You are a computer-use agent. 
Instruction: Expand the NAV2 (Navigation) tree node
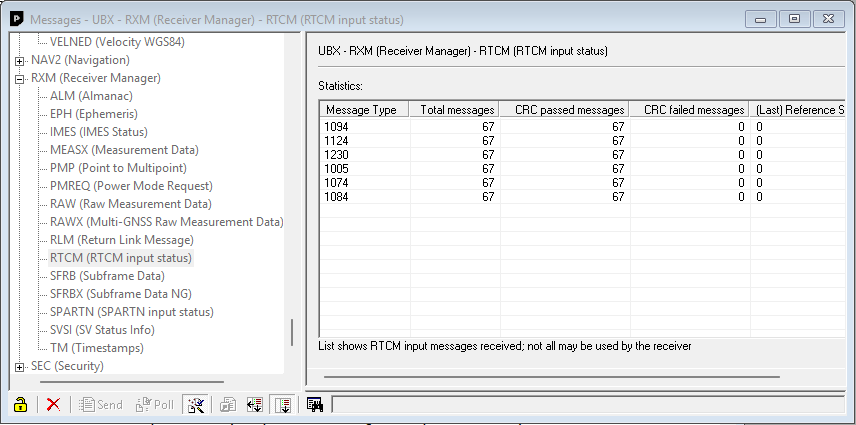point(20,61)
